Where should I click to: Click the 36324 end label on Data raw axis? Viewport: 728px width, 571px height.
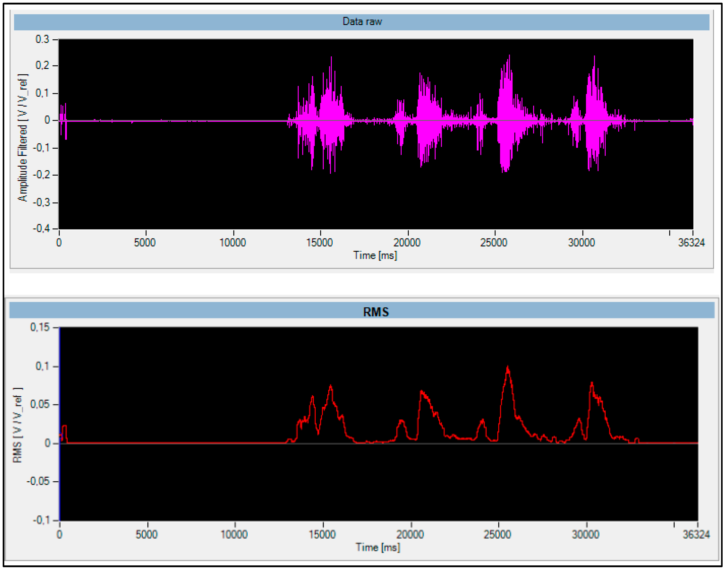(x=691, y=242)
